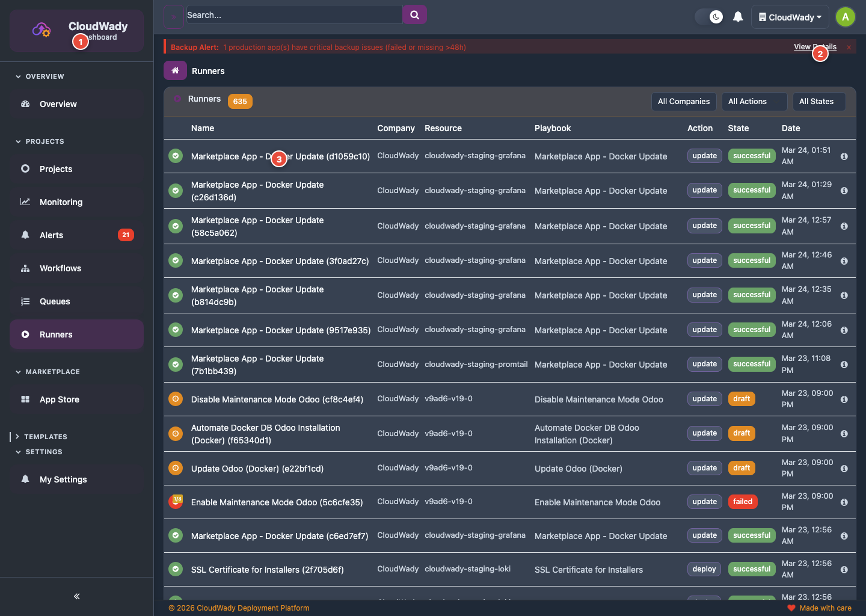The image size is (866, 616).
Task: Open the All States filter dropdown
Action: click(x=818, y=102)
